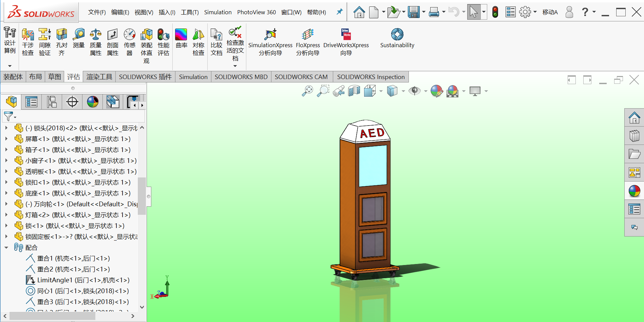Click the tree horizontal scrollbar thumb
The height and width of the screenshot is (322, 644).
tap(52, 316)
